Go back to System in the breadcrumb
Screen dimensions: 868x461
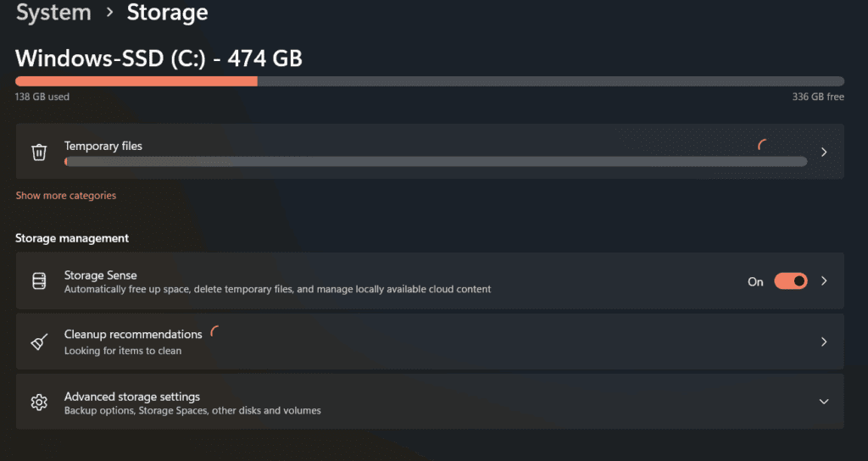click(53, 14)
